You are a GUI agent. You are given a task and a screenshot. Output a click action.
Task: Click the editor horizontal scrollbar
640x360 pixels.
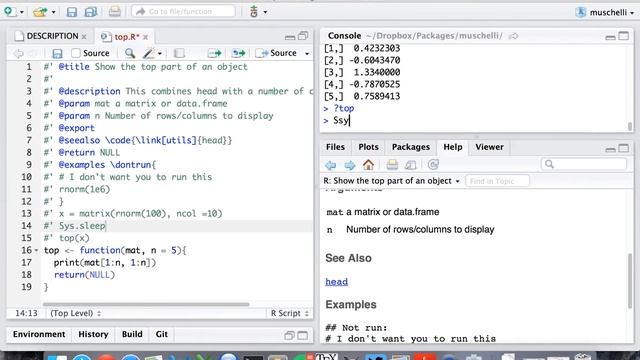pyautogui.click(x=146, y=304)
